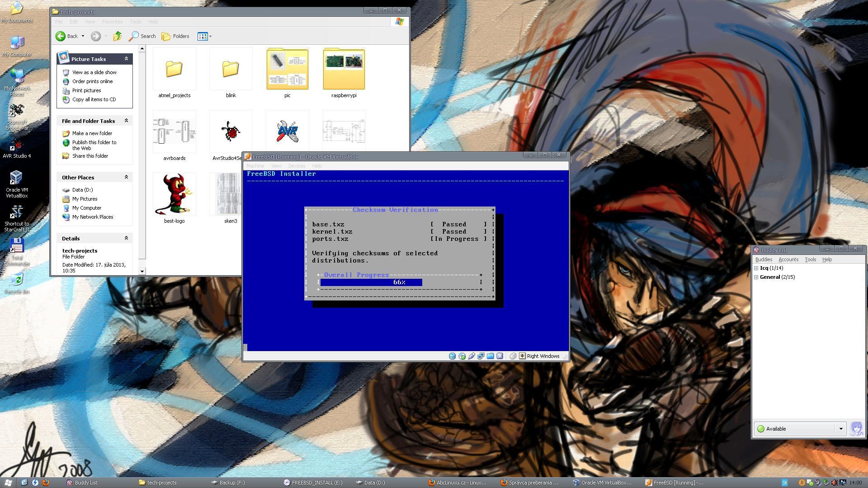
Task: Click the SK keyboard language indicator
Action: click(785, 483)
